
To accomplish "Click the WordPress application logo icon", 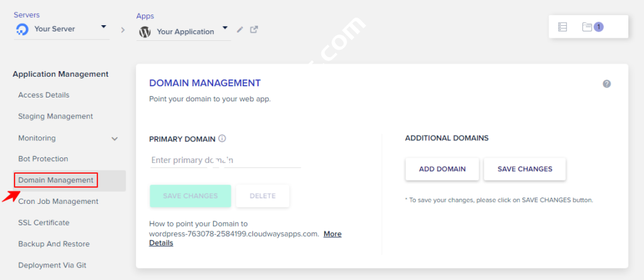I will coord(145,32).
